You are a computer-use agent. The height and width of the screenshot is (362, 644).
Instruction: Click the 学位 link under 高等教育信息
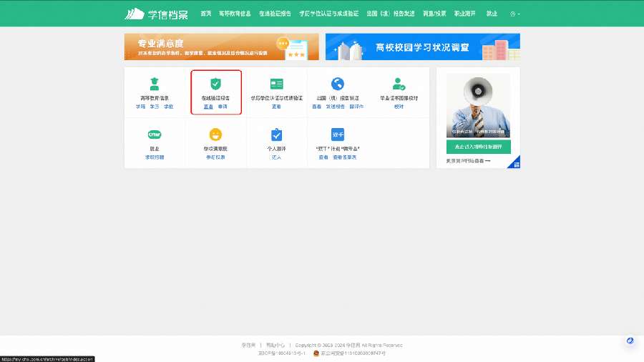pos(168,107)
